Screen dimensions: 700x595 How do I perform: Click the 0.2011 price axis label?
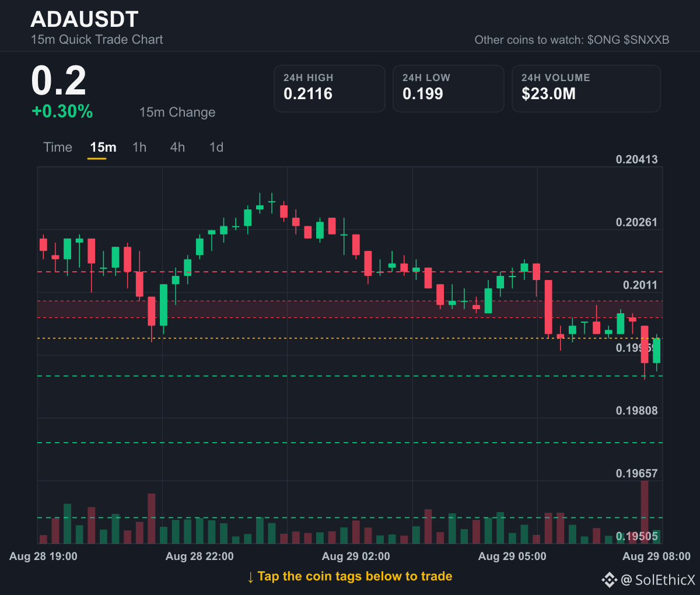click(x=640, y=285)
